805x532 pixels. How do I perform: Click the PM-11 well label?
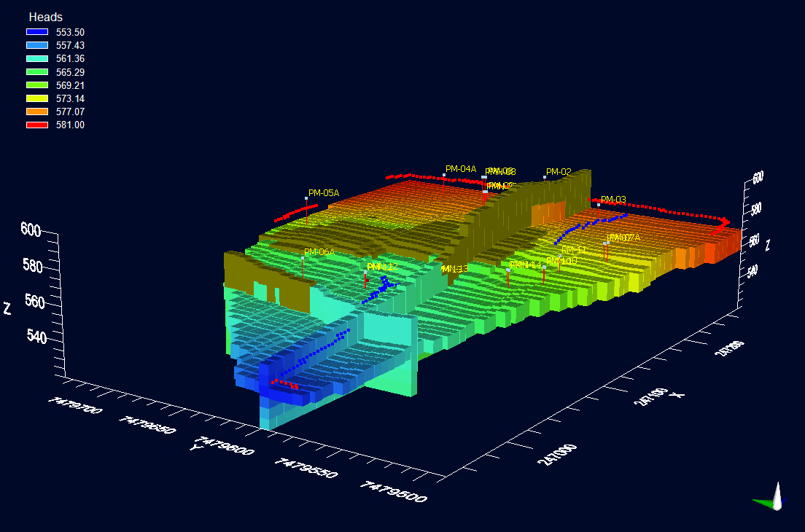(574, 250)
